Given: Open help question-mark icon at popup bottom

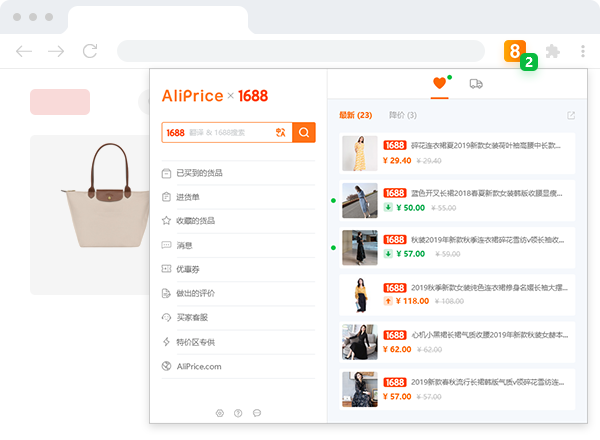Looking at the screenshot, I should tap(238, 413).
